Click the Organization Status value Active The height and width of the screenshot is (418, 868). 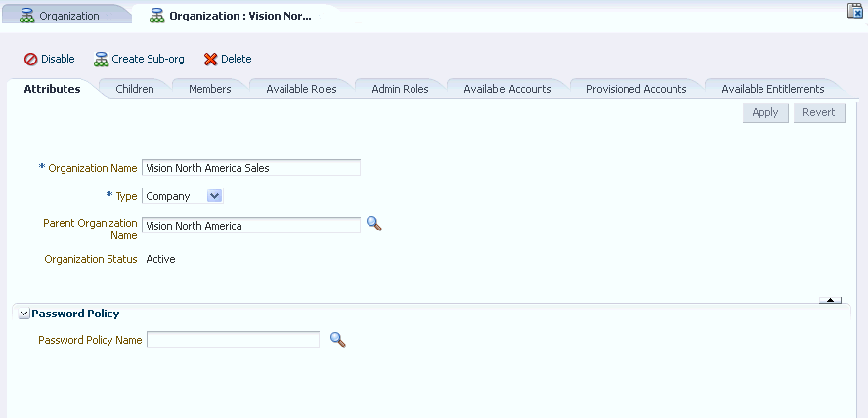point(160,259)
